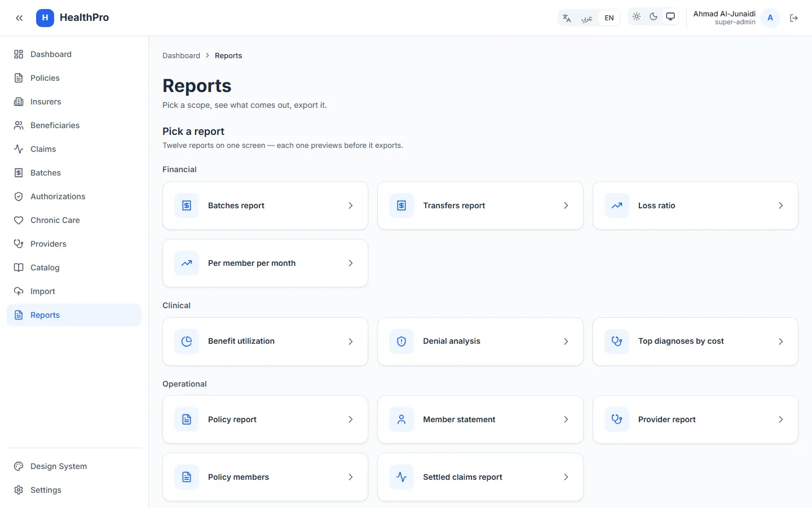Click the Provider report stethoscope icon
The height and width of the screenshot is (508, 812).
click(x=617, y=419)
